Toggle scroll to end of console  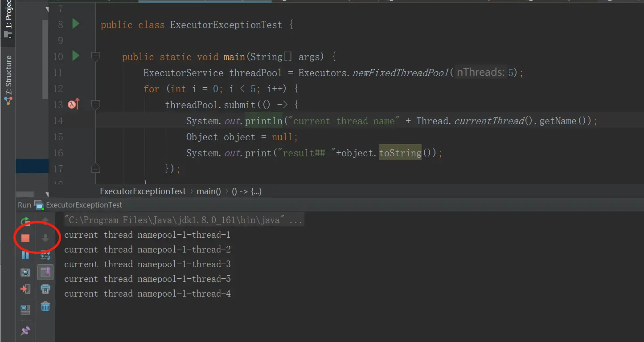(45, 272)
